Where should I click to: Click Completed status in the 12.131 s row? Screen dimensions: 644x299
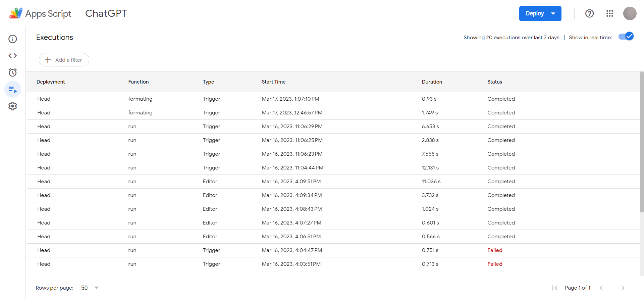tap(501, 168)
